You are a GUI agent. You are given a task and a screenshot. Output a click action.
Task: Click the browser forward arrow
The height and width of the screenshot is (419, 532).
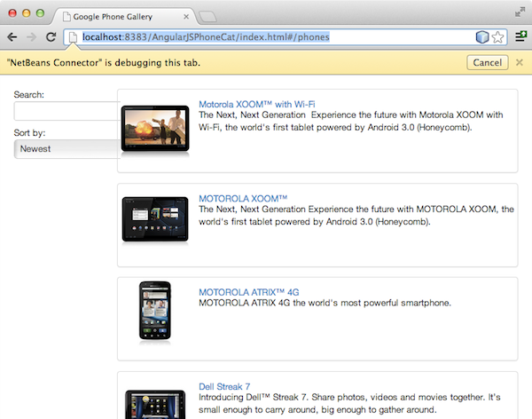32,37
